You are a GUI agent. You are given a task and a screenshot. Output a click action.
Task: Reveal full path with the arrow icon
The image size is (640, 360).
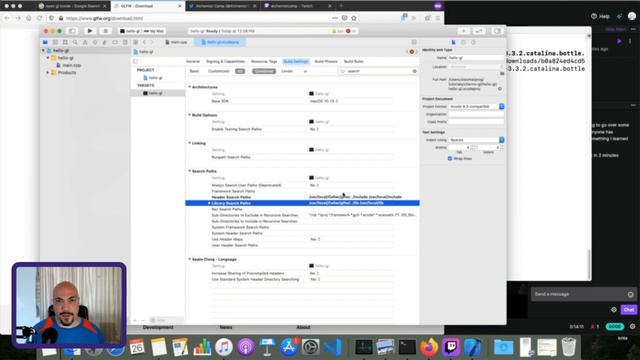click(x=500, y=89)
